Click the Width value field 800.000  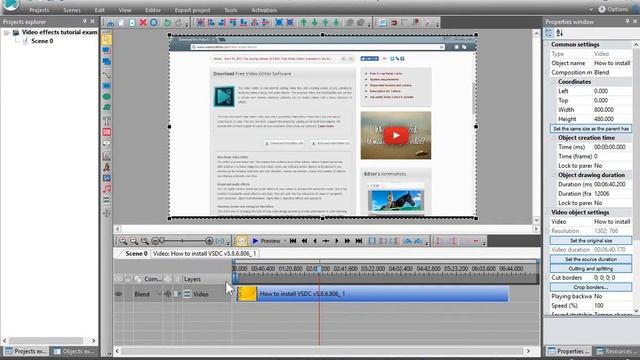click(x=612, y=110)
